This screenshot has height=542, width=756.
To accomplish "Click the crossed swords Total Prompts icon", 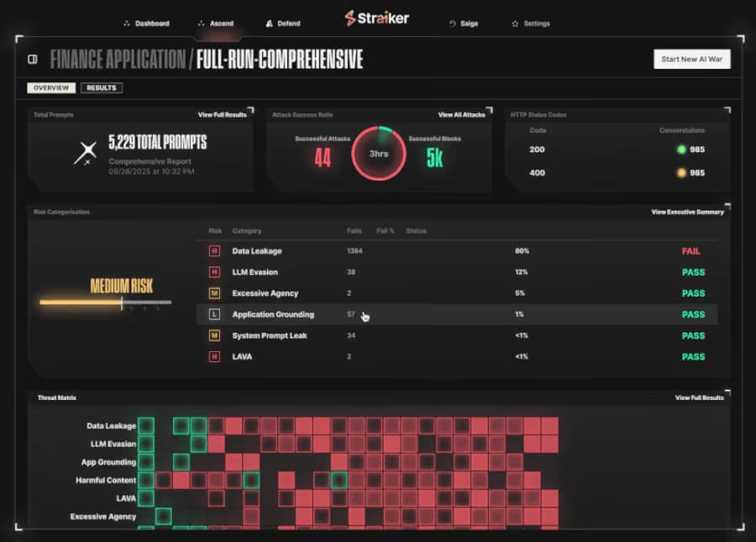I will pyautogui.click(x=86, y=153).
